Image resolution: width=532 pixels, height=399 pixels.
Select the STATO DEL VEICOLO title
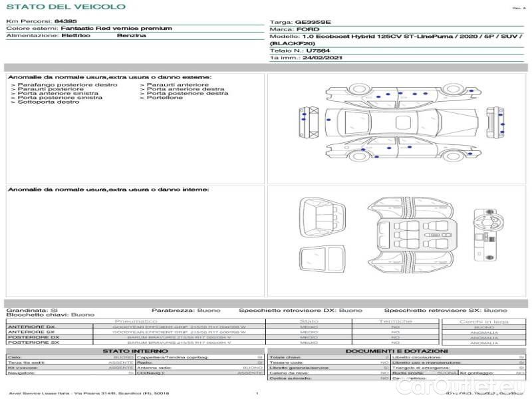(x=66, y=7)
